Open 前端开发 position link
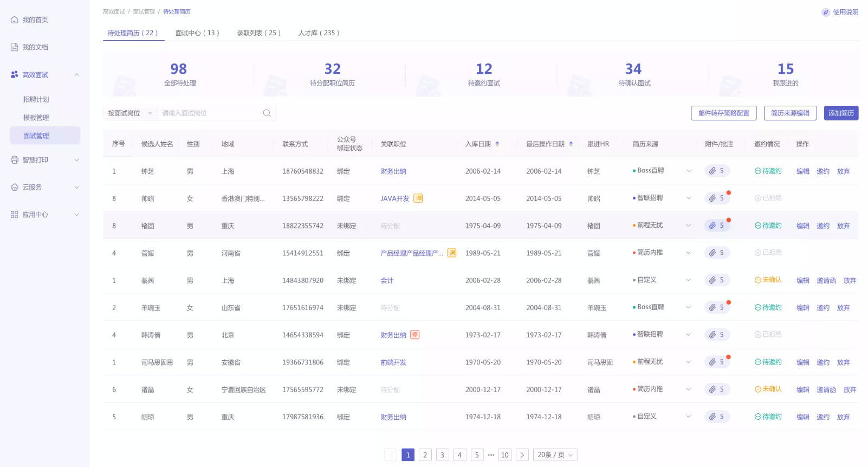The width and height of the screenshot is (868, 467). point(393,362)
